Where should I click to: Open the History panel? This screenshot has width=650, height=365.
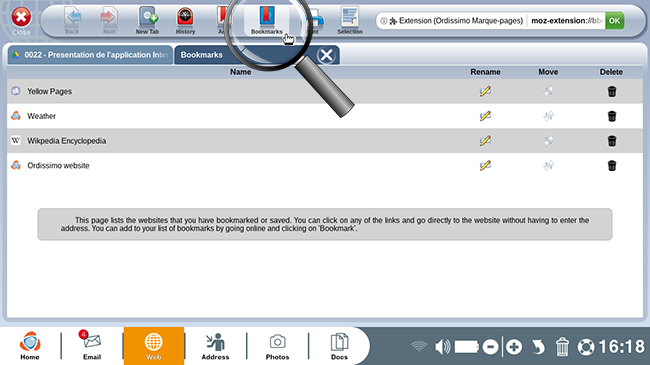[185, 20]
